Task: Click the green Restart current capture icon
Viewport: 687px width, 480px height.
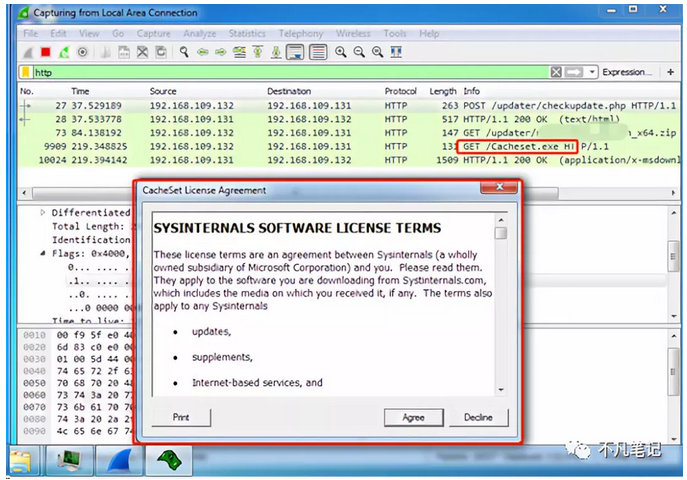Action: point(64,52)
